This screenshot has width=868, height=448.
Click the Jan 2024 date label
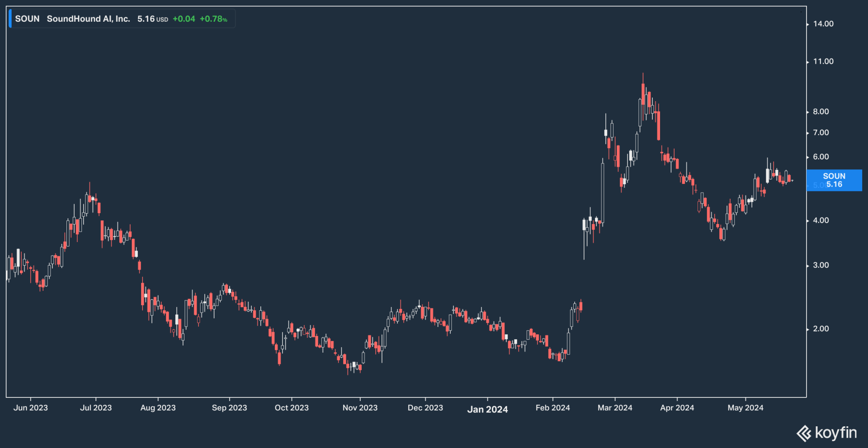point(487,409)
